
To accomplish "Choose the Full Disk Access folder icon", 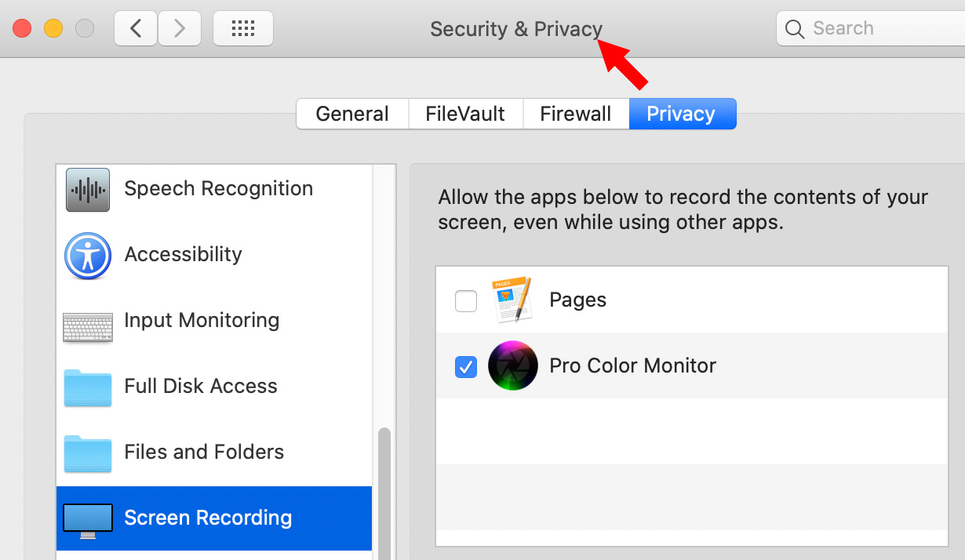I will click(87, 387).
